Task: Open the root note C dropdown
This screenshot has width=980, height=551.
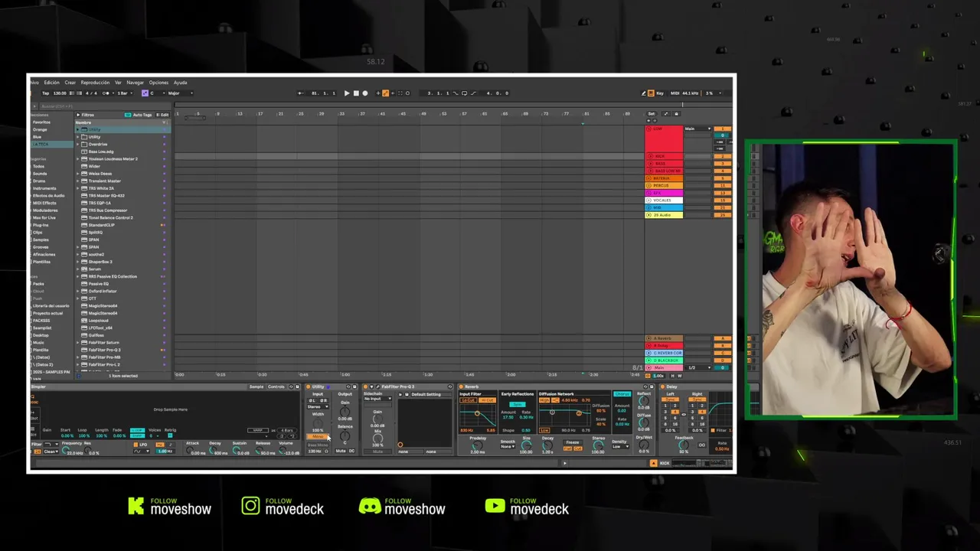Action: click(158, 93)
